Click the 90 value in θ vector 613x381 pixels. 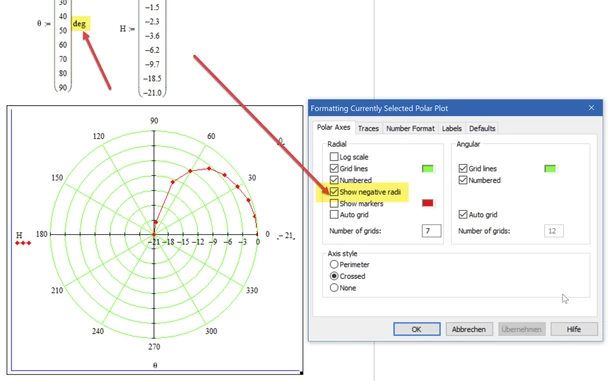(x=63, y=87)
